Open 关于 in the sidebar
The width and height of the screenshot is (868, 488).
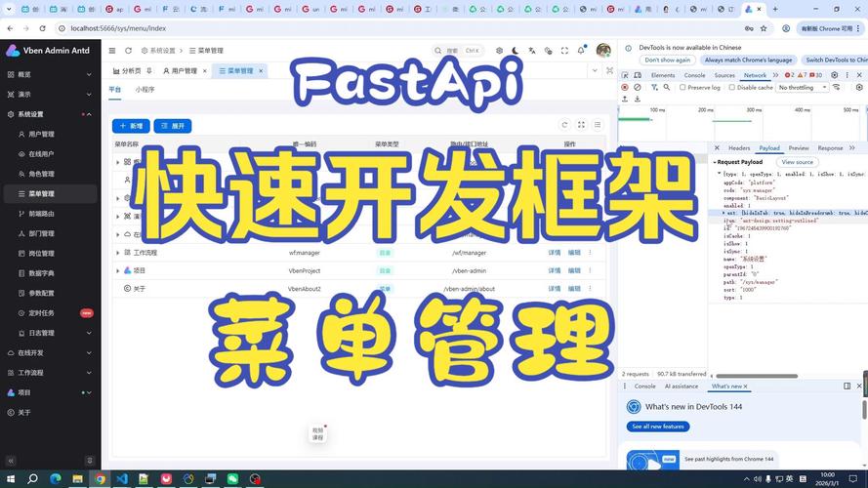pyautogui.click(x=51, y=413)
